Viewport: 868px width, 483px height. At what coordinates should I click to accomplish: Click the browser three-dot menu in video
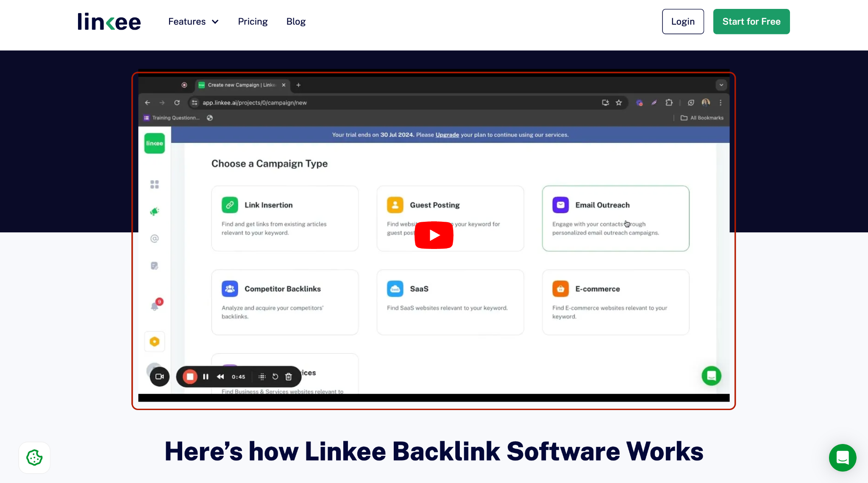tap(721, 103)
